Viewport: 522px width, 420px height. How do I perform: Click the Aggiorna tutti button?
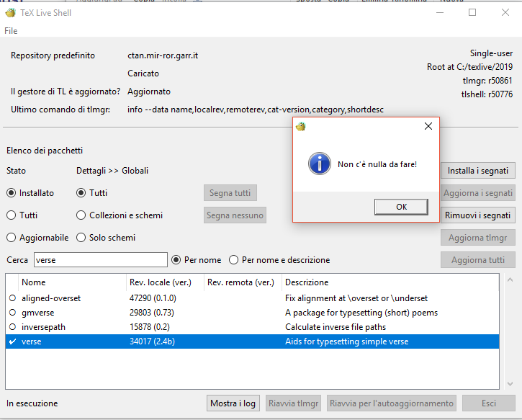(478, 260)
